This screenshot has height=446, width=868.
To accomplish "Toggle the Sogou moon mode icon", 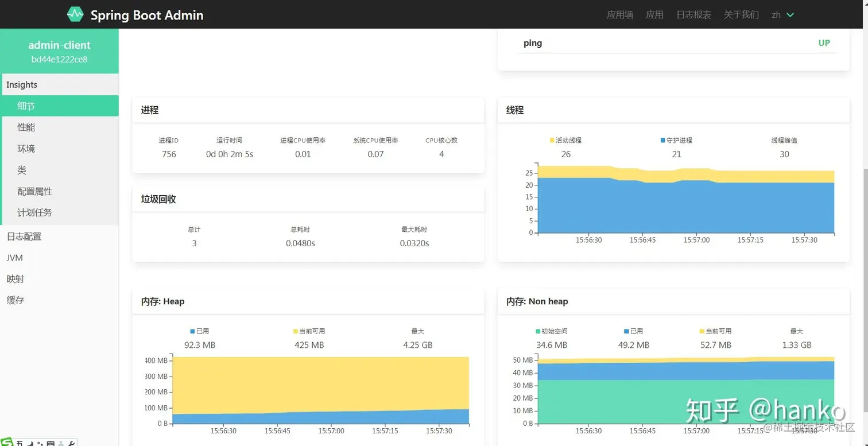I will click(x=30, y=443).
